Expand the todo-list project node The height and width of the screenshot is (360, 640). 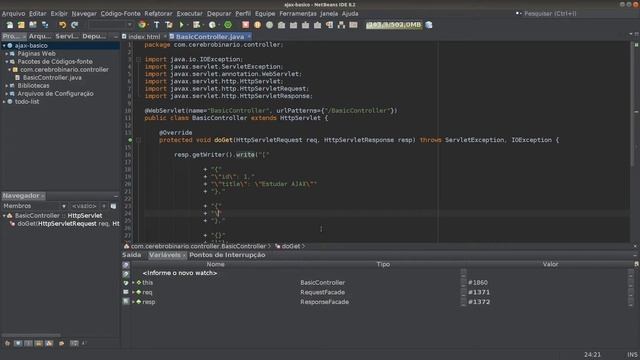click(4, 102)
